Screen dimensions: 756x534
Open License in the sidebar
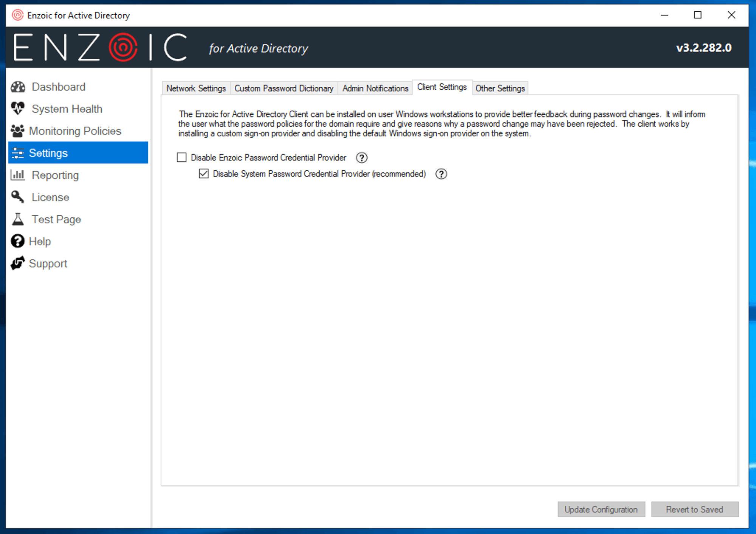pyautogui.click(x=78, y=197)
